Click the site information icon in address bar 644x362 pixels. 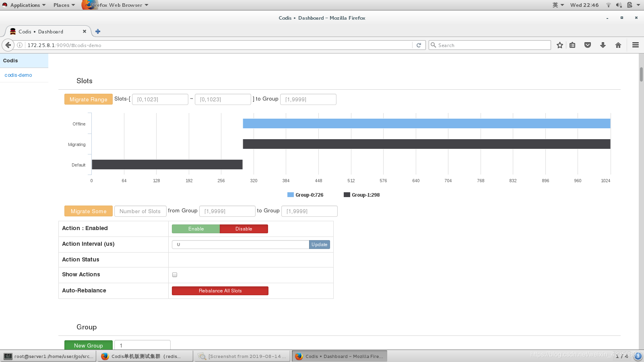pos(19,45)
